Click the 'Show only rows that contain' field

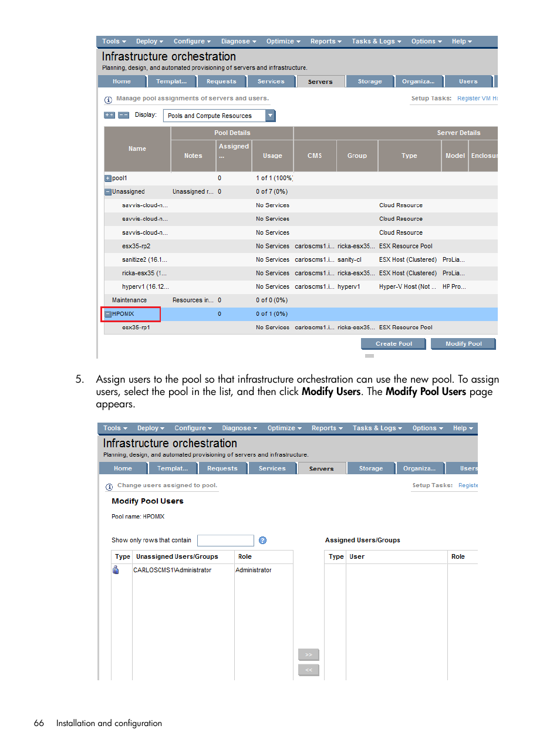225,541
